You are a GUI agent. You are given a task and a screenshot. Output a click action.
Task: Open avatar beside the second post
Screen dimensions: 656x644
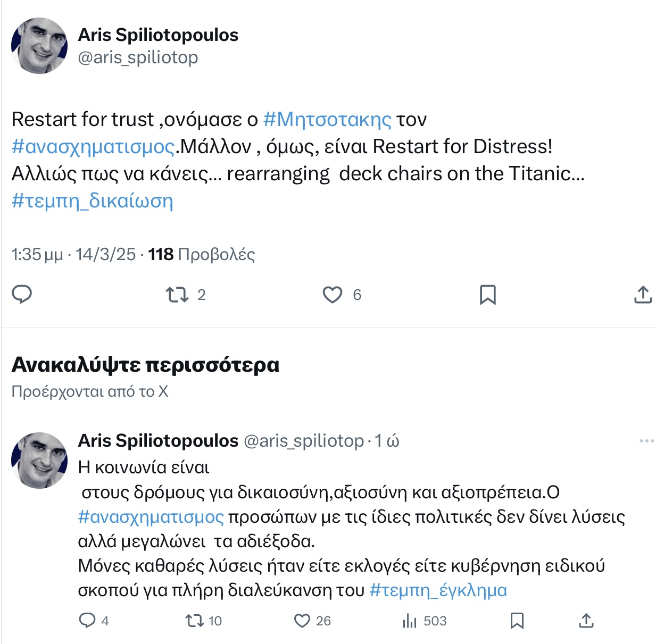[x=39, y=460]
